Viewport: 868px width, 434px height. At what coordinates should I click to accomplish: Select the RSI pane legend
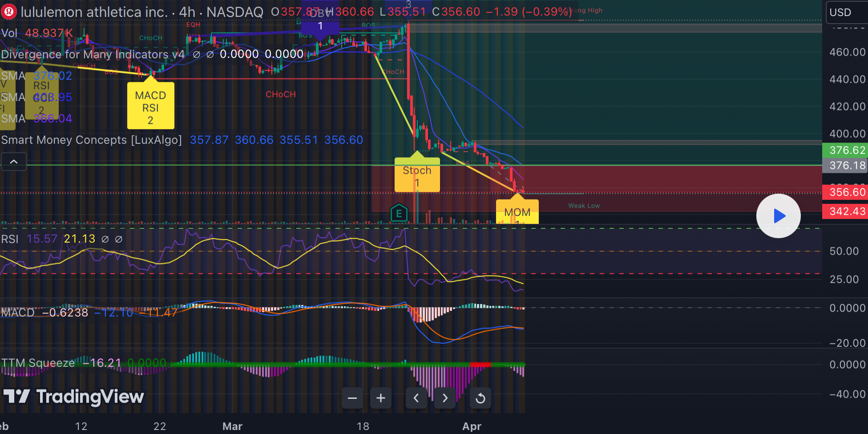point(10,239)
